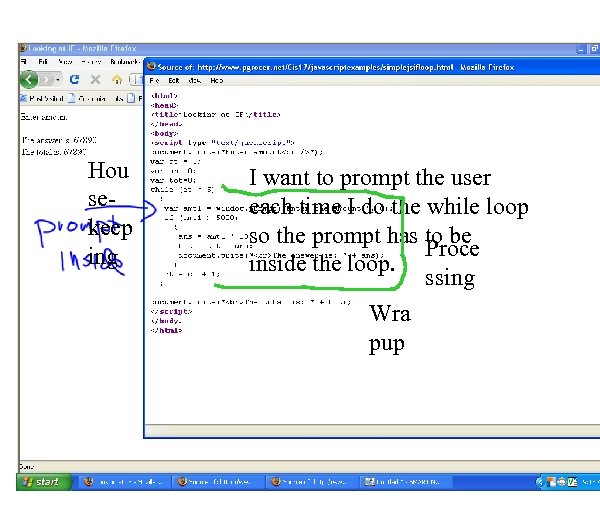Click the first text line of the page
The height and width of the screenshot is (512, 600).
point(44,117)
